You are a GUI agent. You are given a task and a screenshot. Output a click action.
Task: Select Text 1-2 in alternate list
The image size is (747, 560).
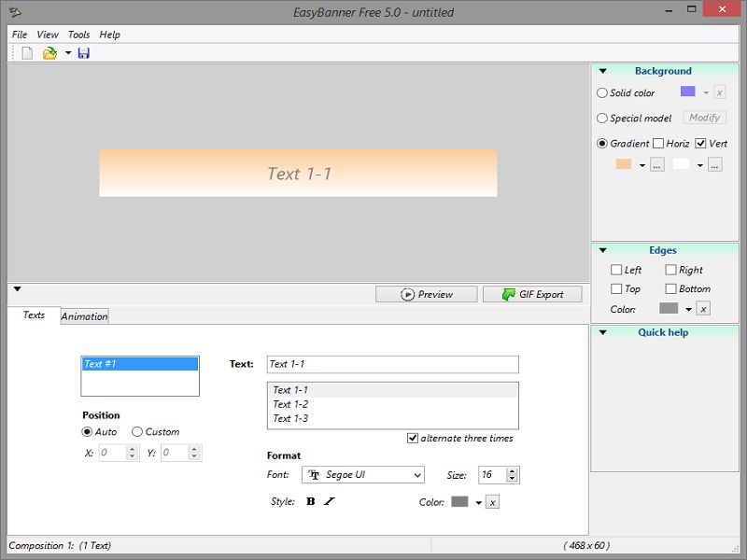coord(392,404)
